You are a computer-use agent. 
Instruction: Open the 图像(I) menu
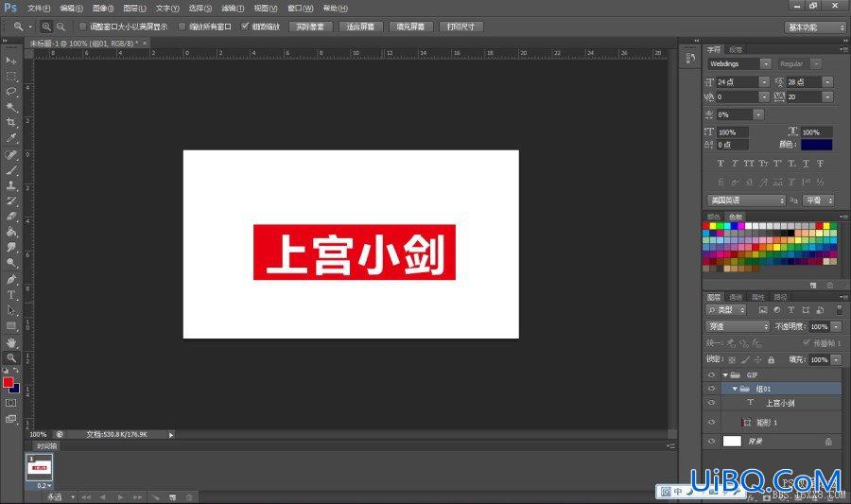pyautogui.click(x=102, y=9)
